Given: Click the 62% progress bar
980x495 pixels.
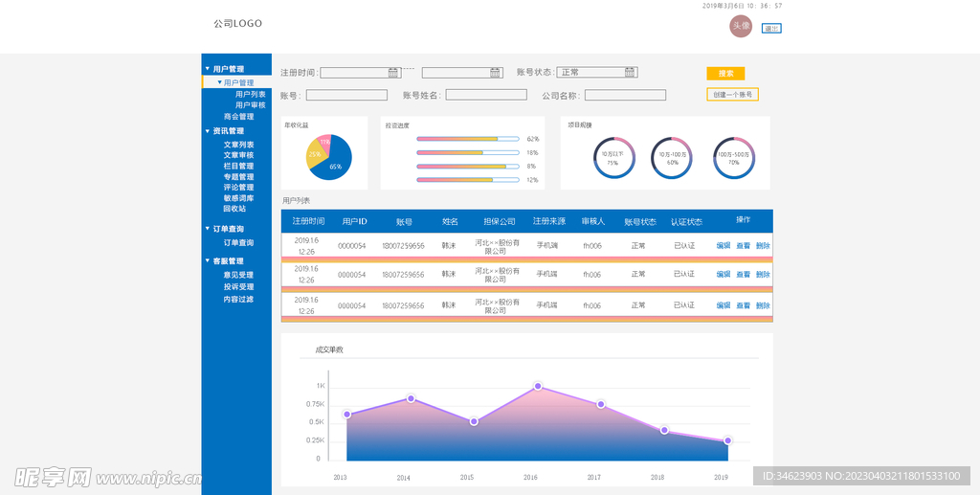Looking at the screenshot, I should 468,139.
